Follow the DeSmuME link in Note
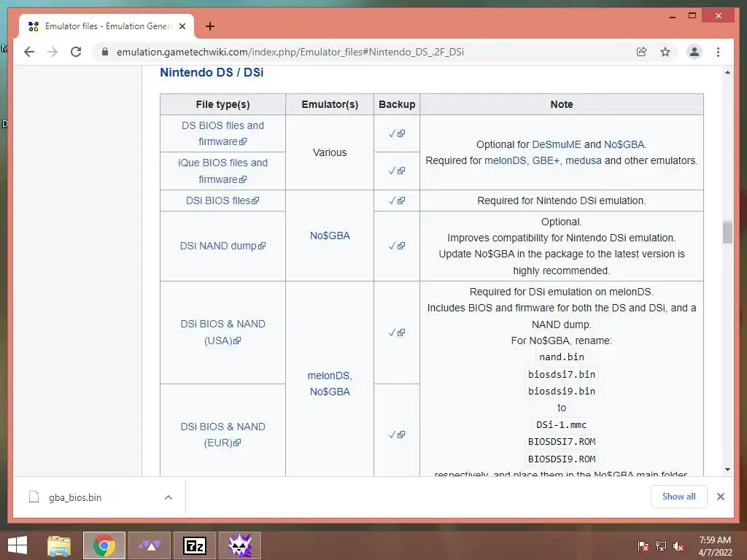Viewport: 747px width, 560px height. pos(557,144)
